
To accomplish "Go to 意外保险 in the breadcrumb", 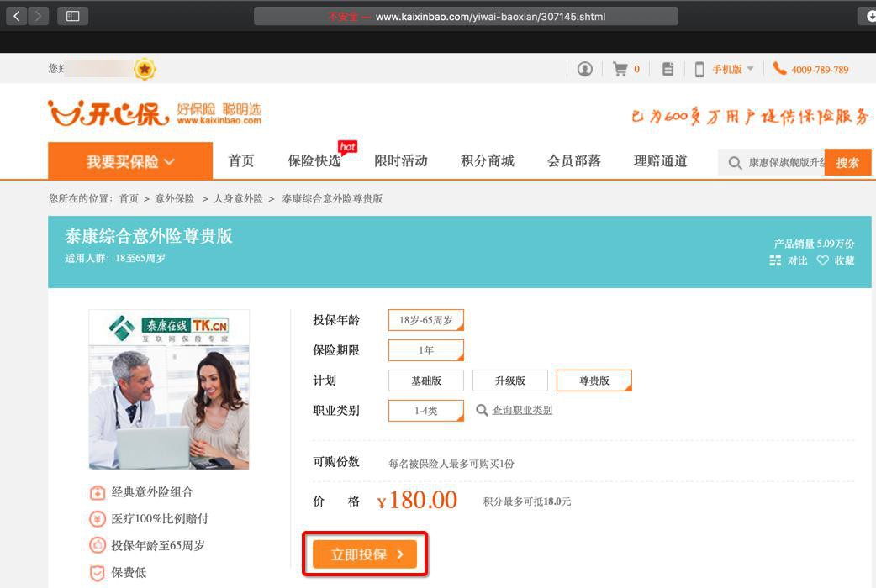I will pos(174,198).
